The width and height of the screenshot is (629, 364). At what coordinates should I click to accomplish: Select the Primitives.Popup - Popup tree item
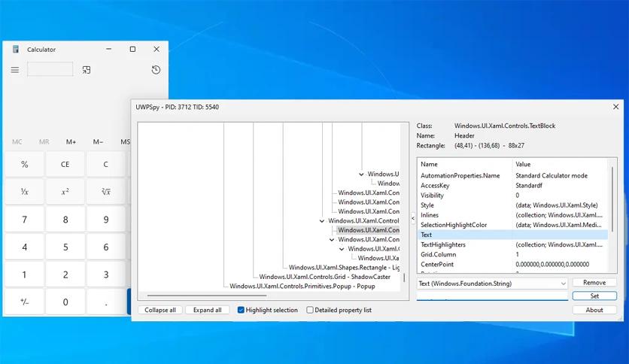[302, 286]
